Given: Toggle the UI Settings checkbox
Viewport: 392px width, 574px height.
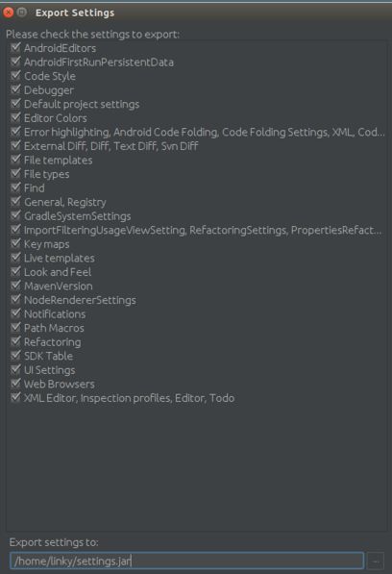Looking at the screenshot, I should click(15, 370).
